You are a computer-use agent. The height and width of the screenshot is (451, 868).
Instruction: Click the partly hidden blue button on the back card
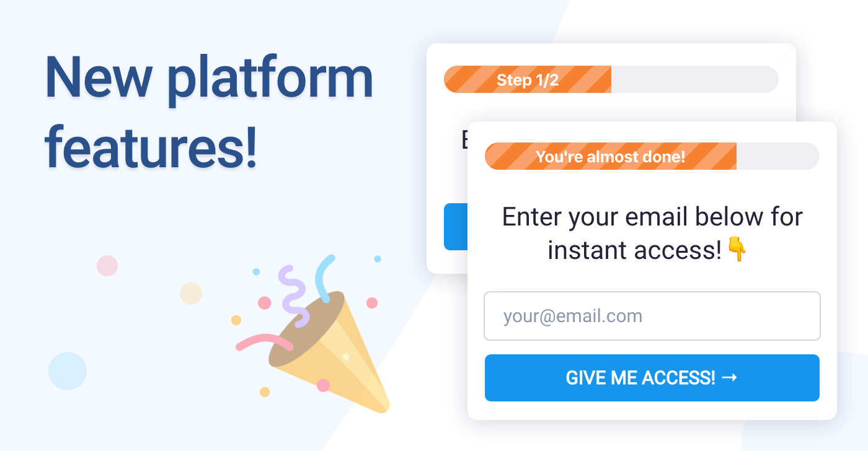click(456, 227)
